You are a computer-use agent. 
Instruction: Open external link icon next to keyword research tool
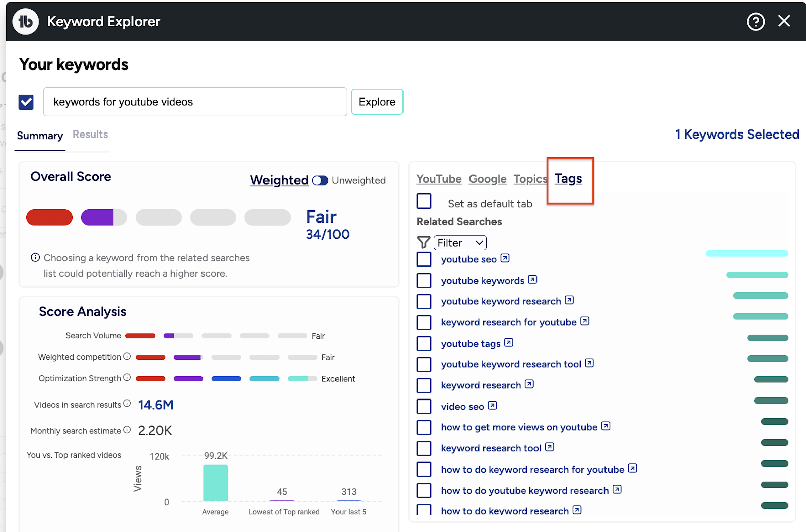pos(550,447)
